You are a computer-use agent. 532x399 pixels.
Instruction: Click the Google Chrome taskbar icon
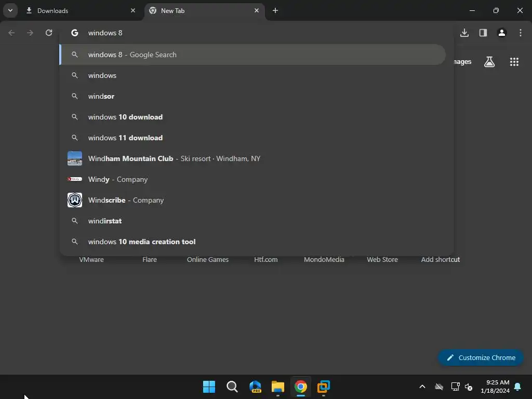301,387
